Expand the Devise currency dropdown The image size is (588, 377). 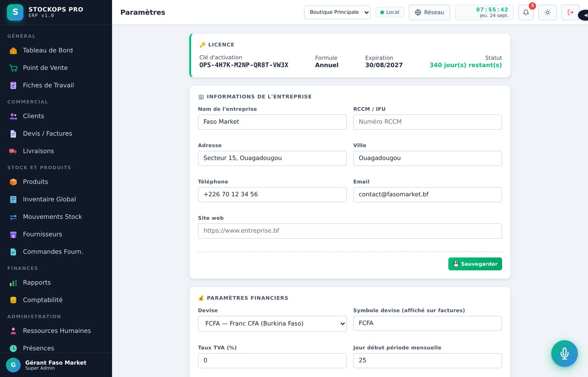coord(272,324)
